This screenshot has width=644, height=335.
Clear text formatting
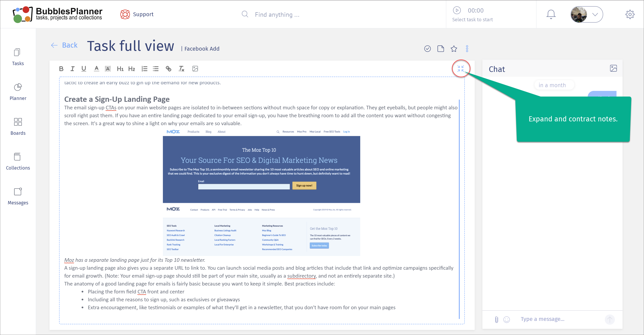182,69
